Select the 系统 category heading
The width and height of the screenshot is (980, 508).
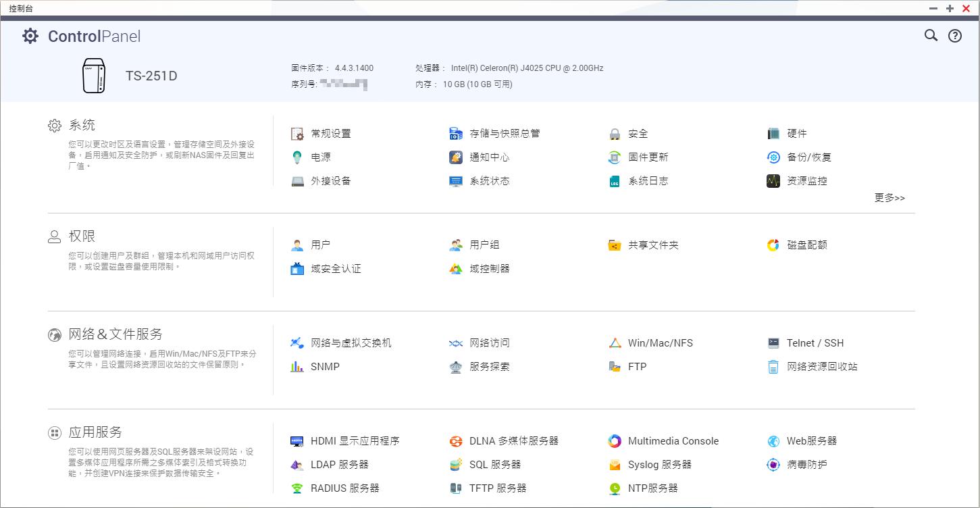pyautogui.click(x=82, y=126)
